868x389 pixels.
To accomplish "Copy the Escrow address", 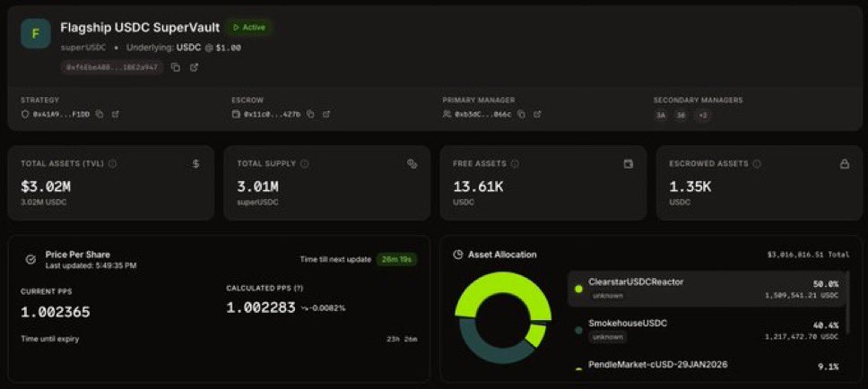I will (x=310, y=114).
